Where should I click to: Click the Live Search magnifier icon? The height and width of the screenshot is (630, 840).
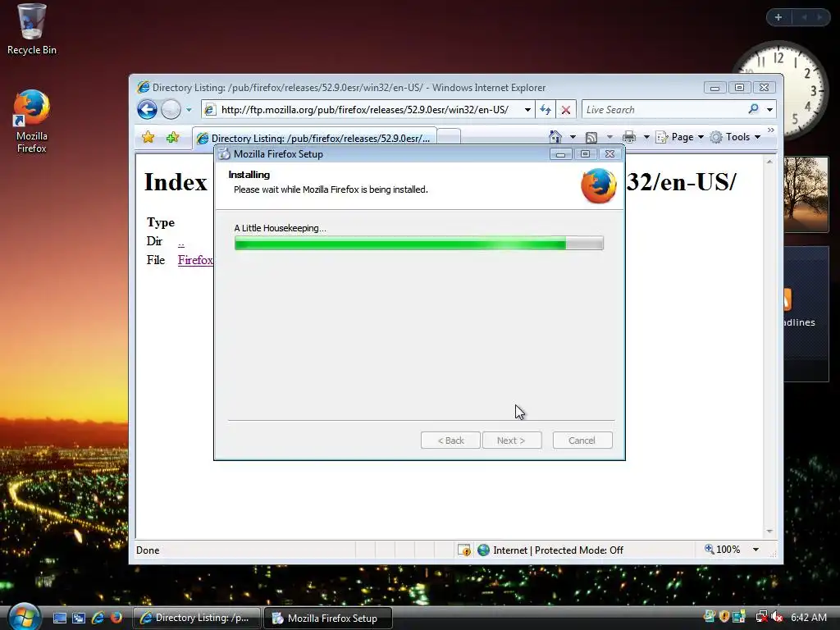(753, 109)
